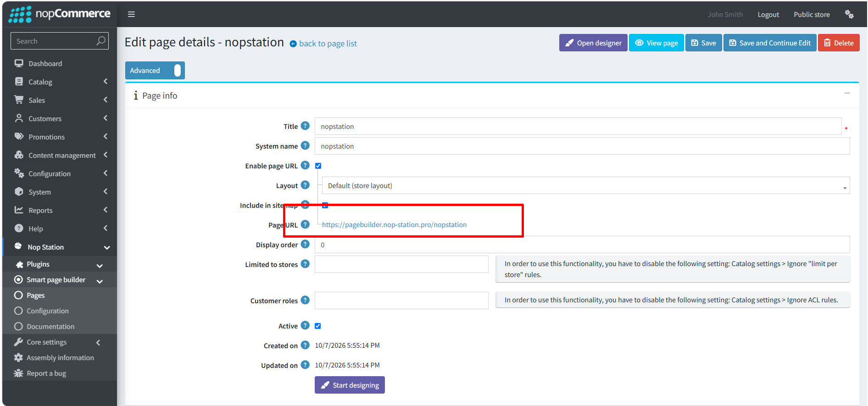The height and width of the screenshot is (406, 868).
Task: Expand the Customers sidebar menu
Action: tap(60, 118)
